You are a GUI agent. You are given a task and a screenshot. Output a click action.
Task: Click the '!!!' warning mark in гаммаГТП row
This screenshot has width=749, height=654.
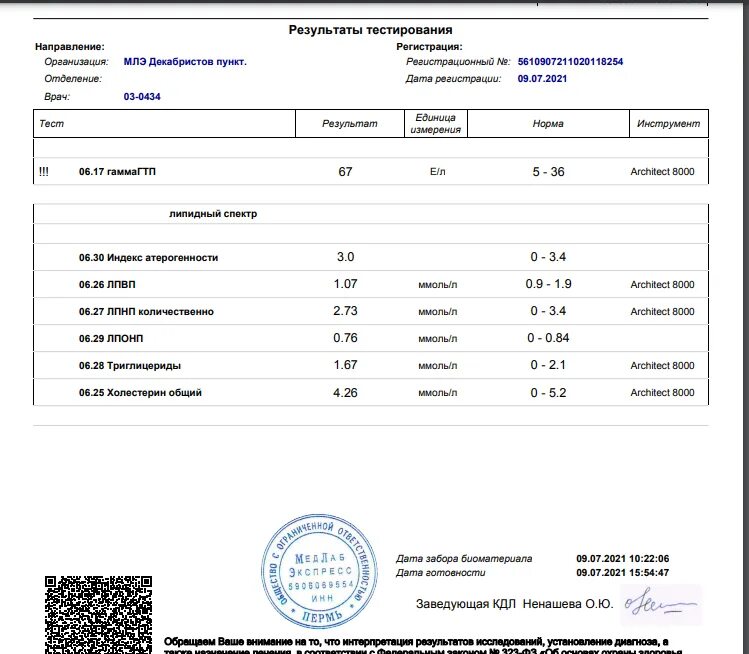coord(44,172)
